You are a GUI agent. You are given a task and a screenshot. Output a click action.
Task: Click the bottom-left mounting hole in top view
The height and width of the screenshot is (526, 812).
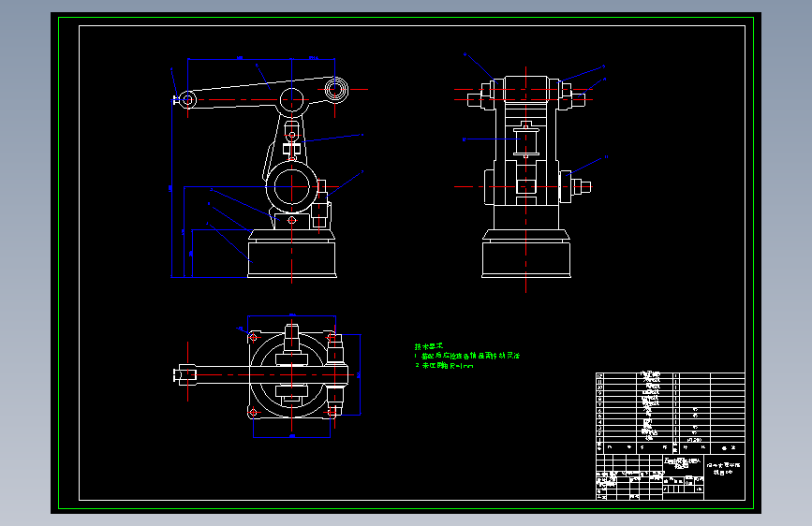coord(254,413)
